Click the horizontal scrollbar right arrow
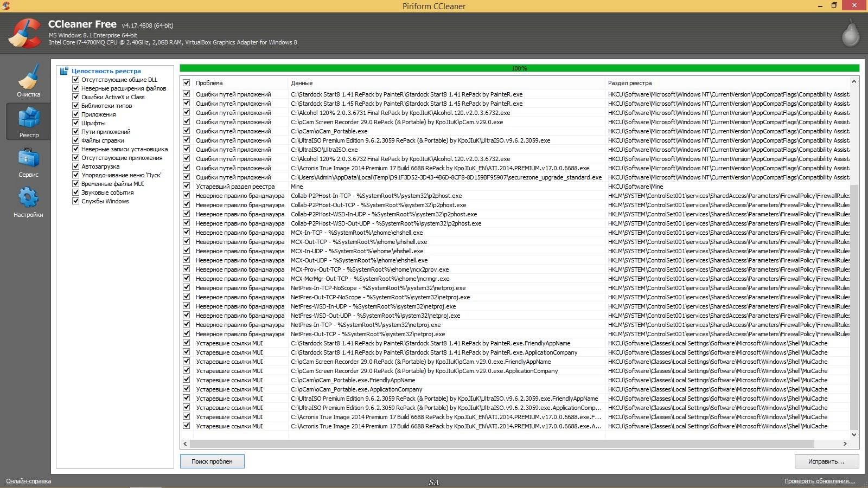Image resolution: width=868 pixels, height=488 pixels. [x=845, y=444]
